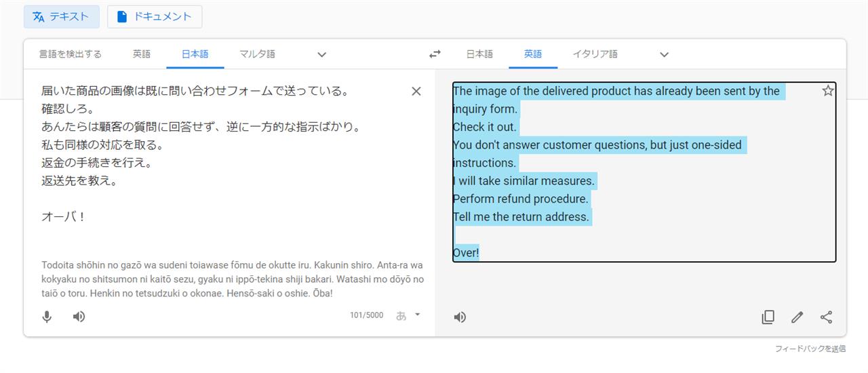Click the source line 返金の手続きを行え。
Screen dimensions: 868x373
(96, 163)
